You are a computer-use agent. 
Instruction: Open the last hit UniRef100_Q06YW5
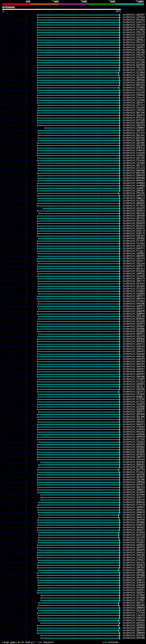133,638
